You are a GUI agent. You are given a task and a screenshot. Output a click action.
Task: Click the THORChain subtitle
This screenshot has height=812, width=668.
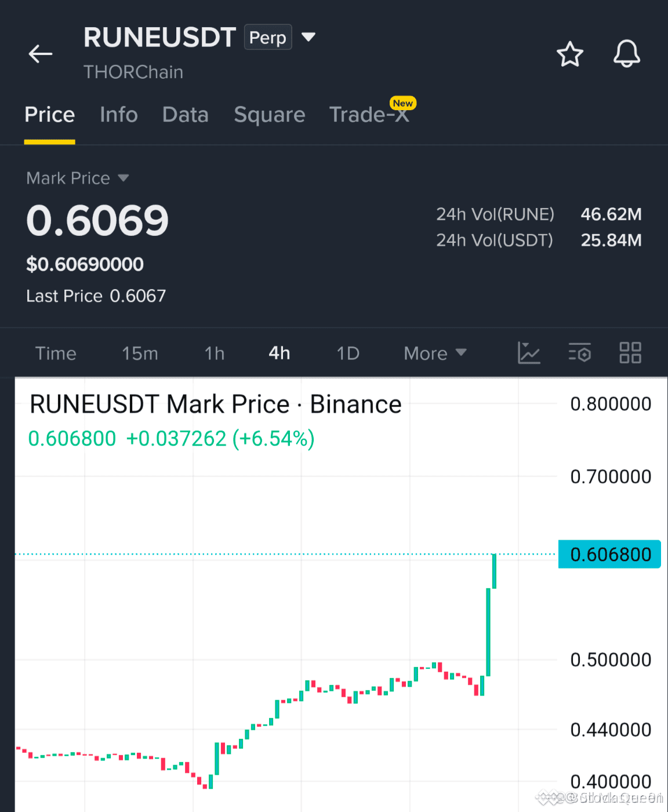pyautogui.click(x=133, y=72)
